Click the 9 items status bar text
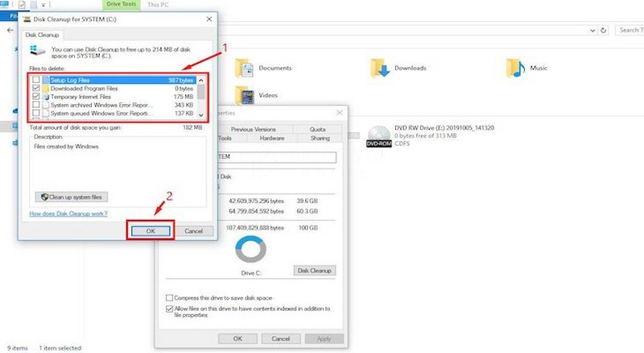 (17, 348)
